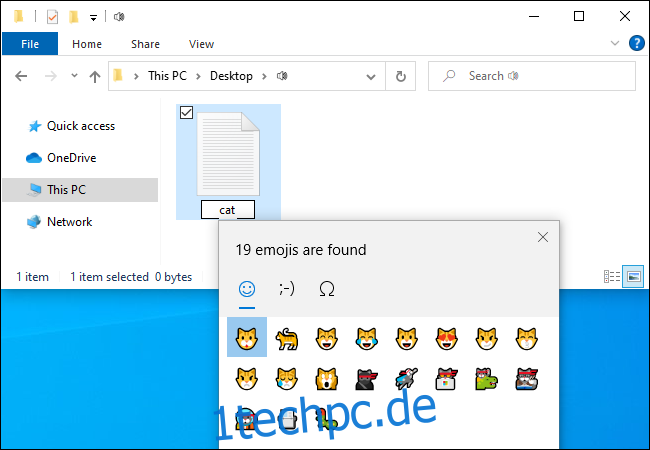
Task: Pick the kissing cat emoji
Action: tap(527, 338)
